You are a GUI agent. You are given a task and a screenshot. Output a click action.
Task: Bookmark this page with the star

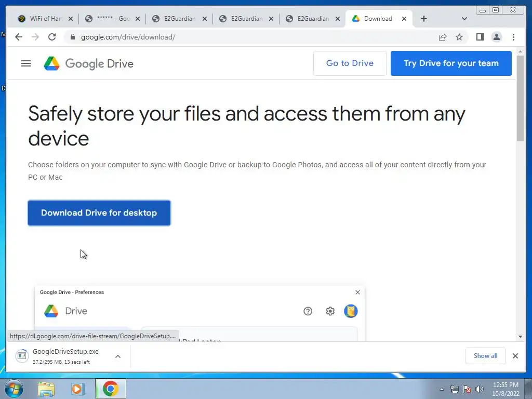click(x=459, y=37)
